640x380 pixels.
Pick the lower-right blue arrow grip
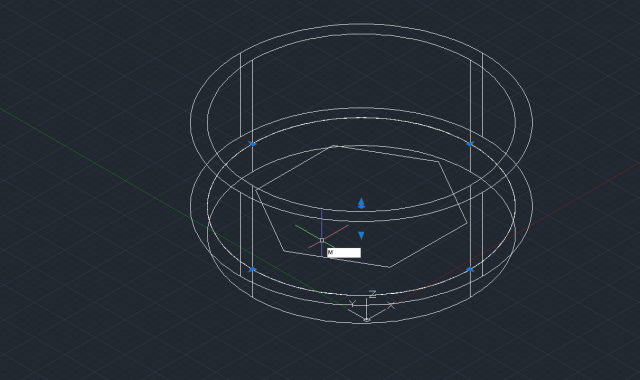coord(470,269)
